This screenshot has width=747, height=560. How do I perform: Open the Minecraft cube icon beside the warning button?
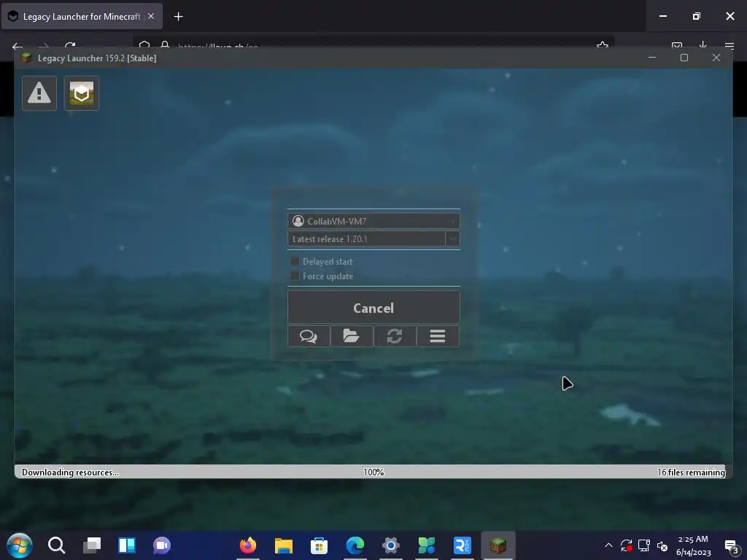point(82,93)
